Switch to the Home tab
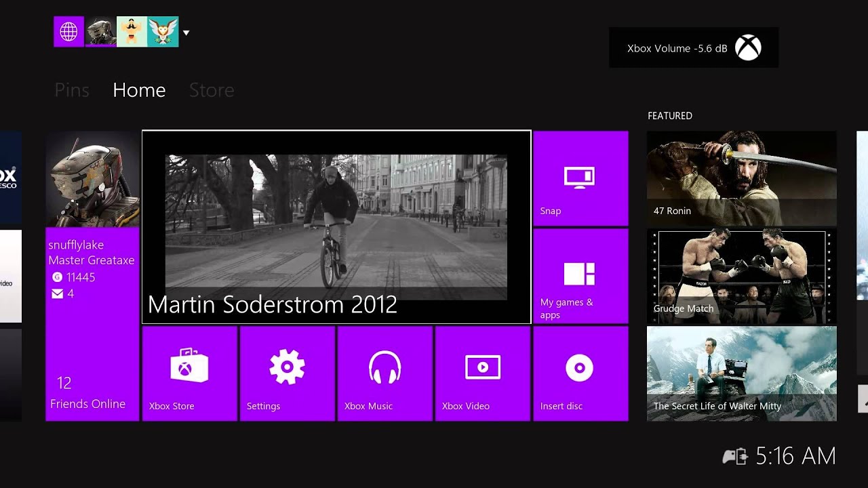 click(139, 90)
